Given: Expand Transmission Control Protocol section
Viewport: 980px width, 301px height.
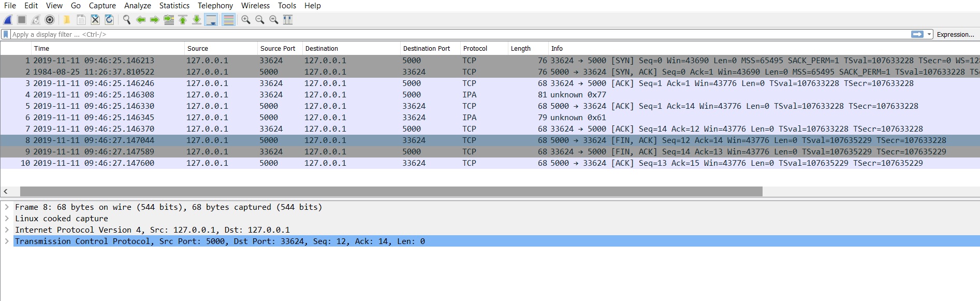Looking at the screenshot, I should pos(7,241).
